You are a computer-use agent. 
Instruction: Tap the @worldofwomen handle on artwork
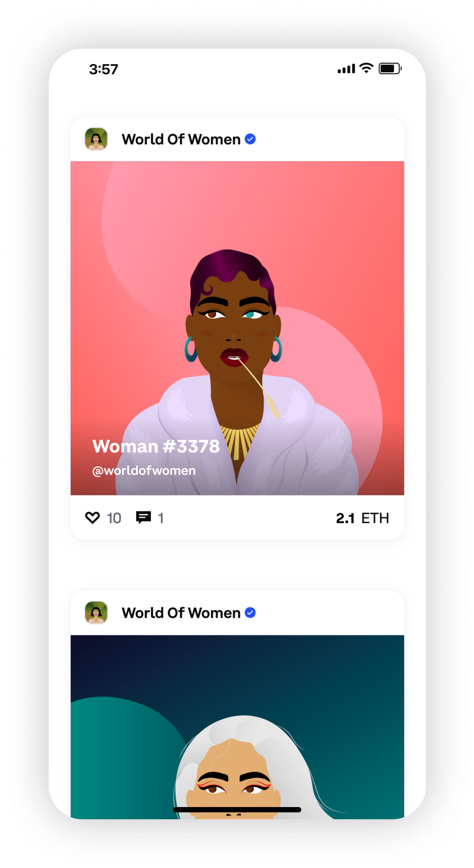[144, 470]
